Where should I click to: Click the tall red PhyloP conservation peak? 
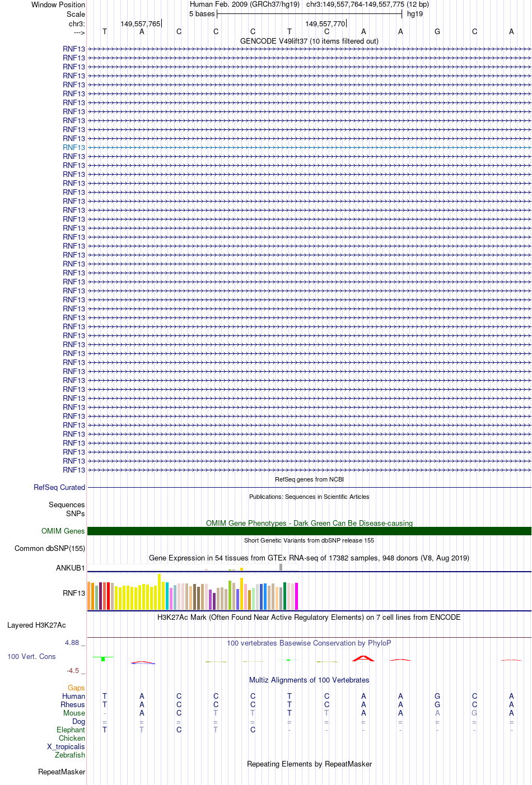pos(363,658)
